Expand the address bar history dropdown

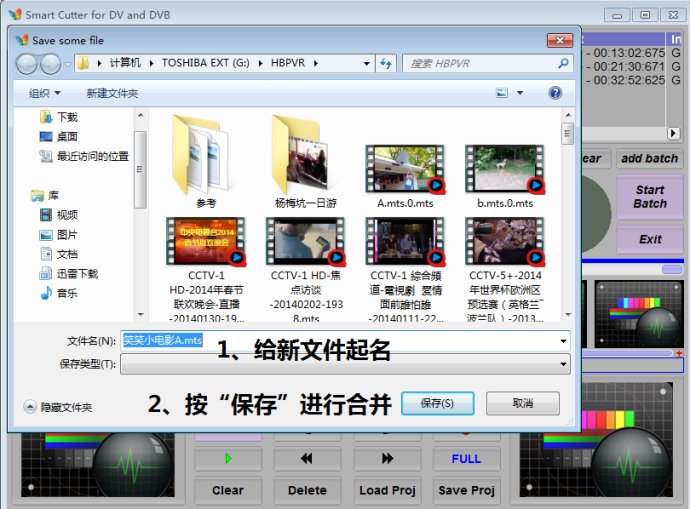pyautogui.click(x=366, y=64)
